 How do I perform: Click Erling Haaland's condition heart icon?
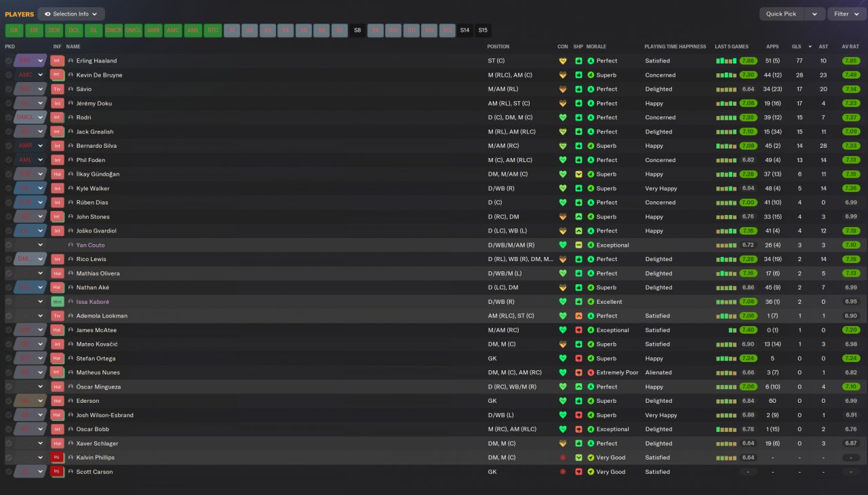coord(562,61)
